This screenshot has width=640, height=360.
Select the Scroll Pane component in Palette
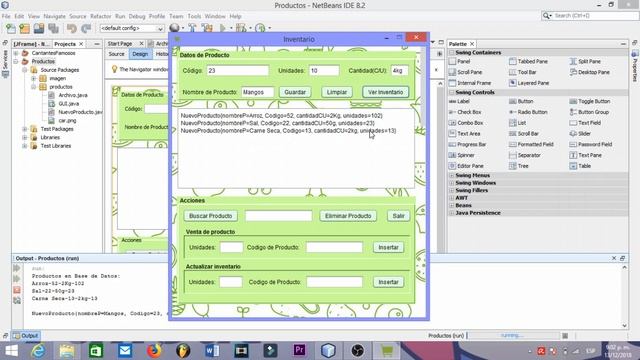[x=465, y=72]
